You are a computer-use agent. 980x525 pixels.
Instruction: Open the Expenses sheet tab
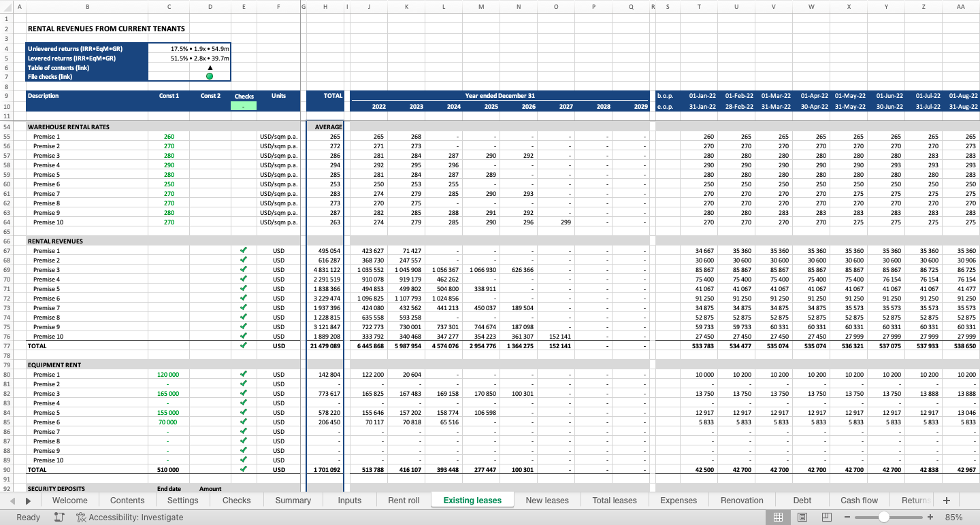[679, 501]
